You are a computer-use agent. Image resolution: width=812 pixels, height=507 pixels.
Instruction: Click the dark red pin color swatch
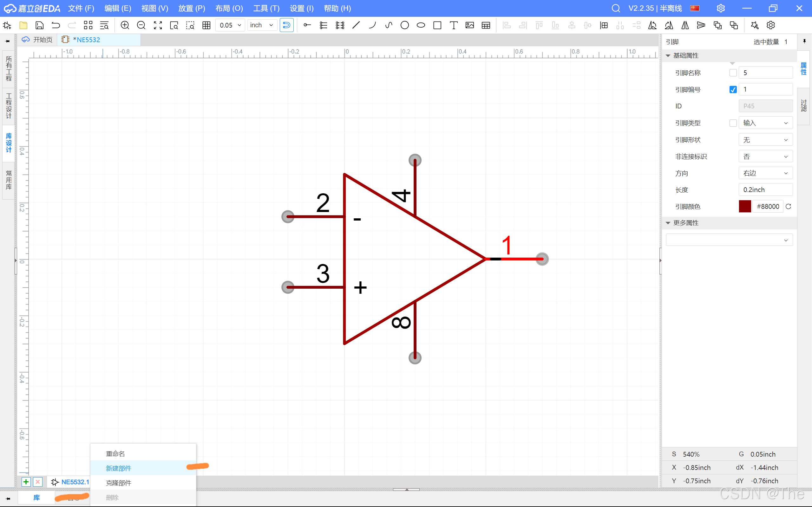tap(744, 207)
